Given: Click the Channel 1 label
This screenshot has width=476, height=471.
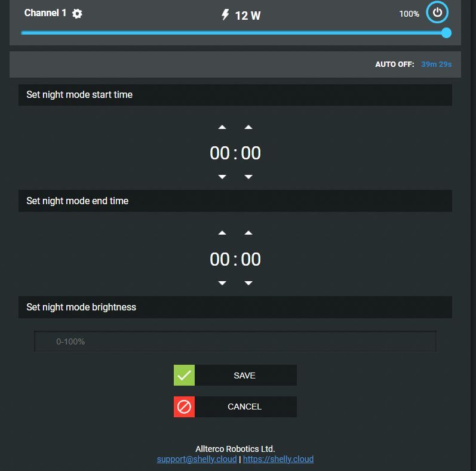Looking at the screenshot, I should [45, 13].
